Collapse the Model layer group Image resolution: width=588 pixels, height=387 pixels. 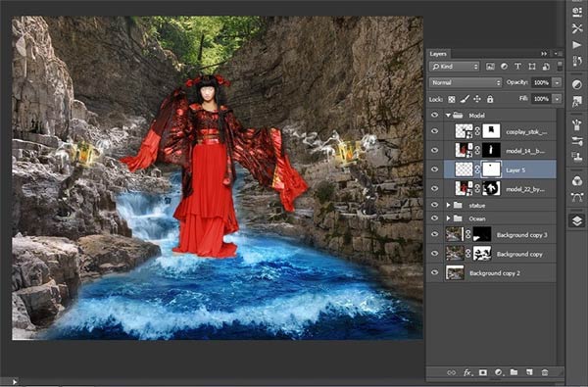pyautogui.click(x=448, y=116)
